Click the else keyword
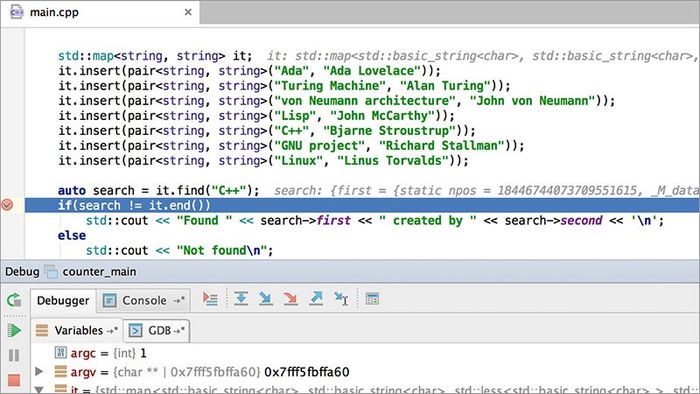Viewport: 700px width, 394px height. coord(71,235)
